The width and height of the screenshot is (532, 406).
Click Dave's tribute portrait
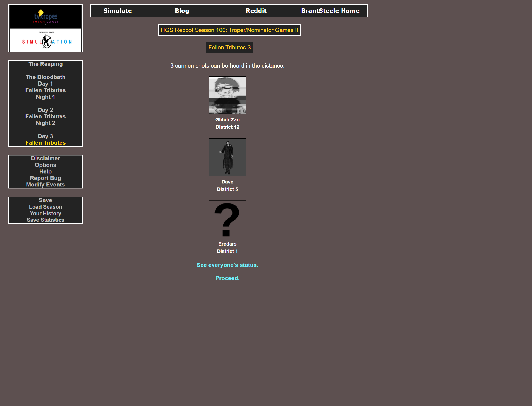point(227,157)
